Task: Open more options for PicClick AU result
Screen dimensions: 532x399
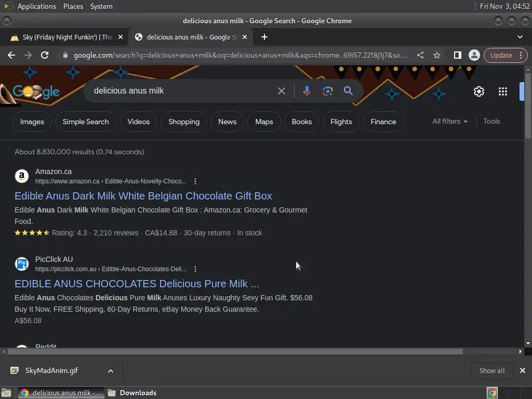Action: [195, 269]
